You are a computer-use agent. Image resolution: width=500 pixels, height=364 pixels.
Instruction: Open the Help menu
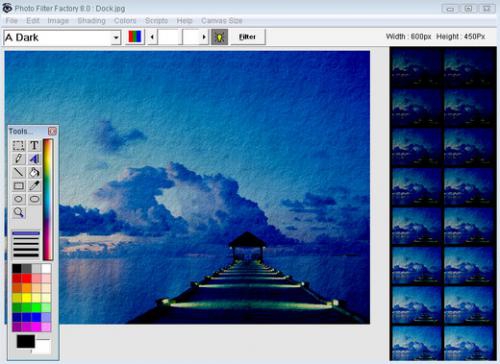coord(184,21)
